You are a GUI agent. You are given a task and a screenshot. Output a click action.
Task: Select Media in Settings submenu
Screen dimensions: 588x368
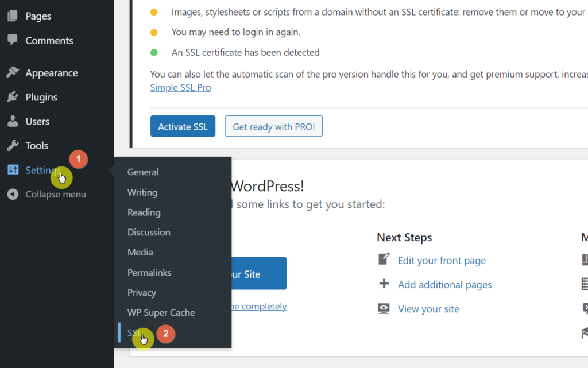(x=140, y=252)
